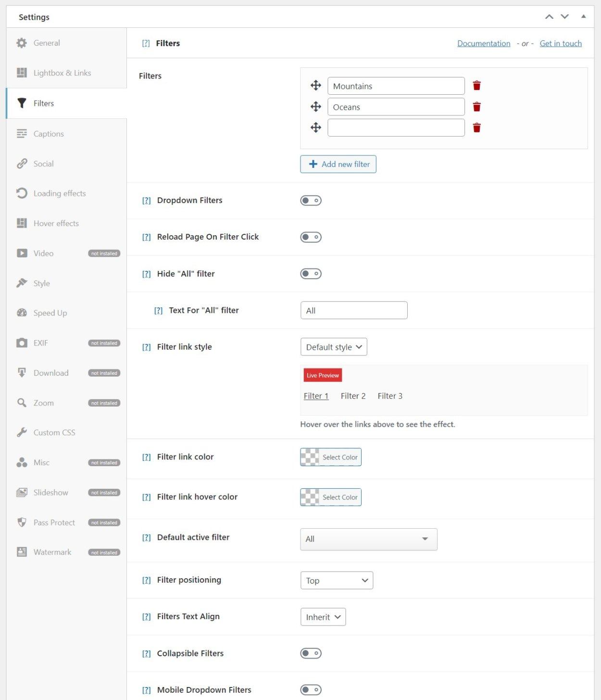
Task: Switch on Mobile Dropdown Filters toggle
Action: pyautogui.click(x=311, y=689)
